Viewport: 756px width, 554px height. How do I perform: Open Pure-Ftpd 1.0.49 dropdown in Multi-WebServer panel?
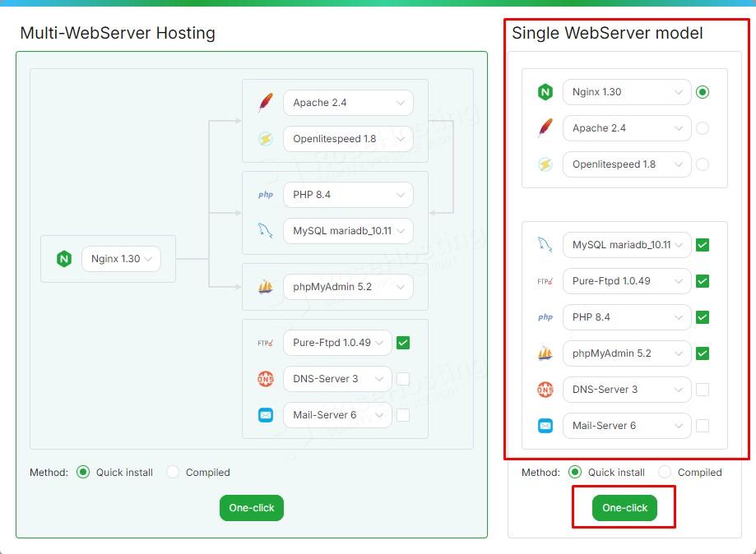pyautogui.click(x=337, y=343)
